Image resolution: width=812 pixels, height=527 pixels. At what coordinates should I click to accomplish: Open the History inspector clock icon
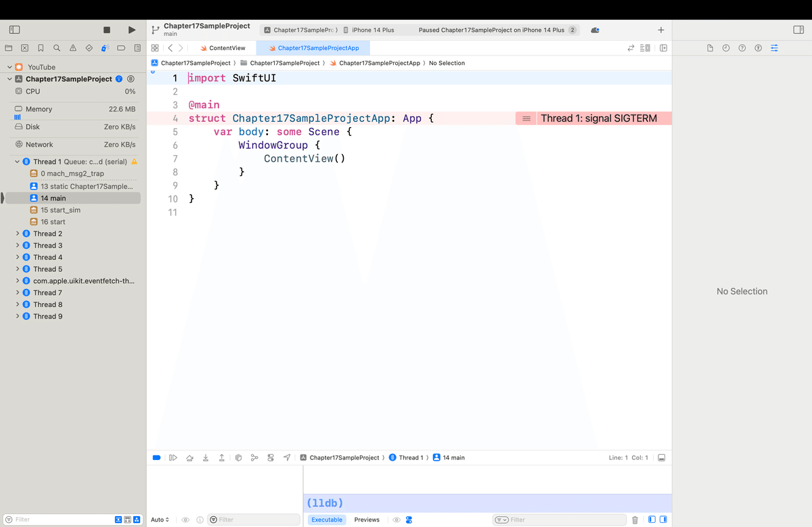[726, 48]
